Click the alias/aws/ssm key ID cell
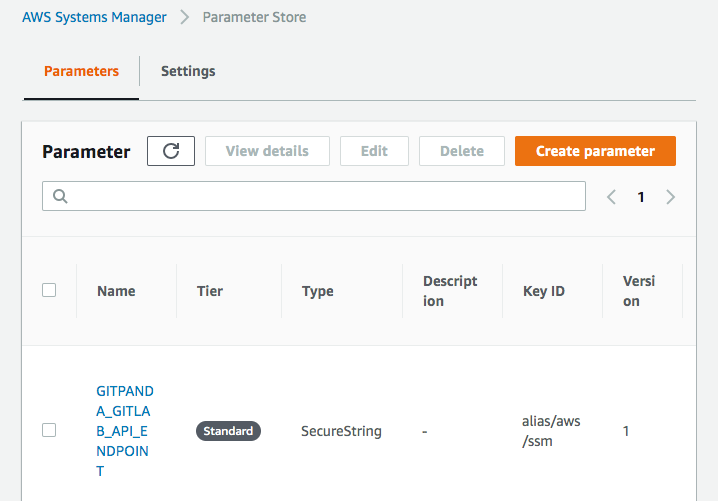 point(551,431)
